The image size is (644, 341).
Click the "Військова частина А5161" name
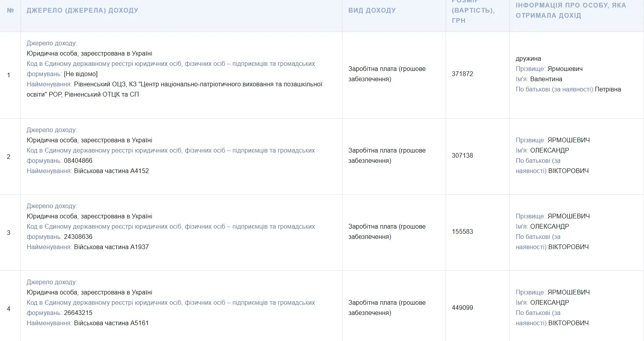click(x=111, y=323)
